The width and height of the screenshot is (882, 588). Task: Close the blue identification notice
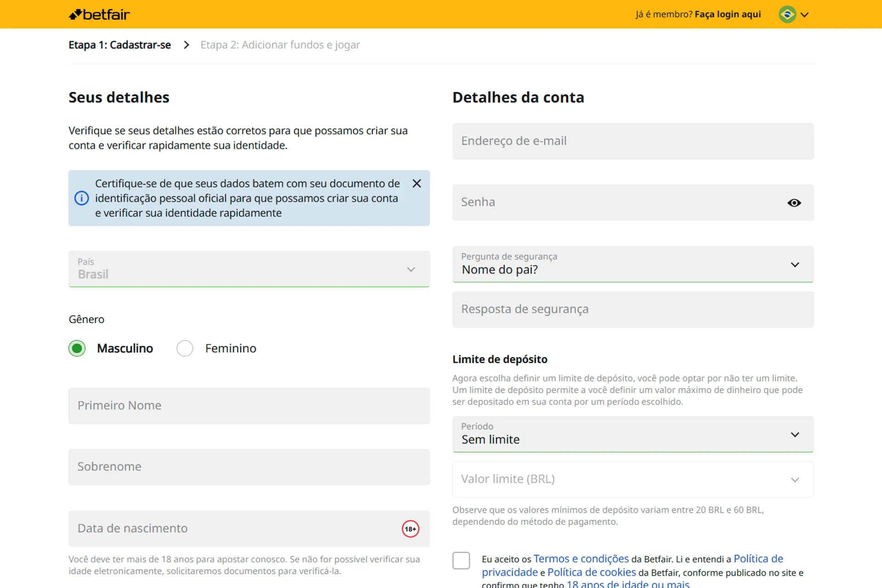(x=417, y=183)
